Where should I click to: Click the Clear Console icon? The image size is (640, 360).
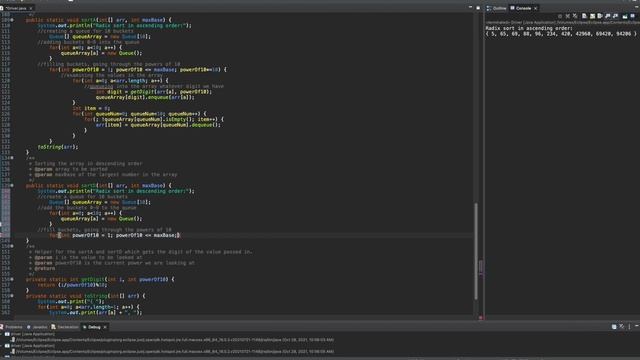pos(584,16)
